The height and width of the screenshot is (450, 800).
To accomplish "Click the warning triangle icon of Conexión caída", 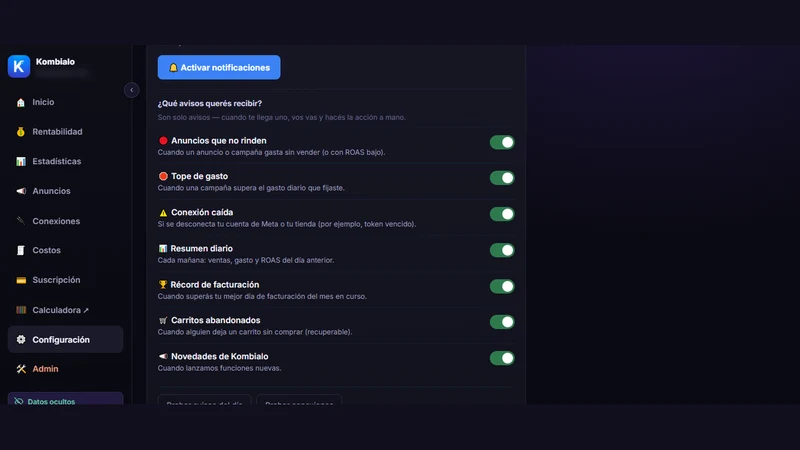I will [163, 213].
